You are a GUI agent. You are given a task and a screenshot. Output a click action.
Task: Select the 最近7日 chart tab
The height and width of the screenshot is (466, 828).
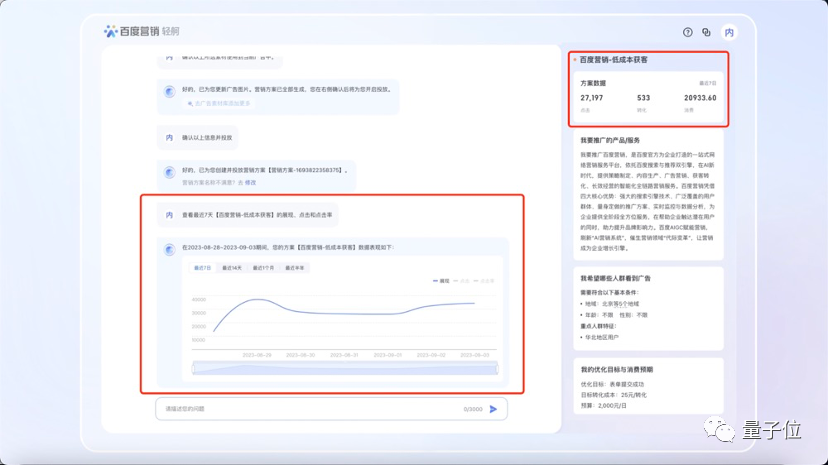click(x=202, y=268)
